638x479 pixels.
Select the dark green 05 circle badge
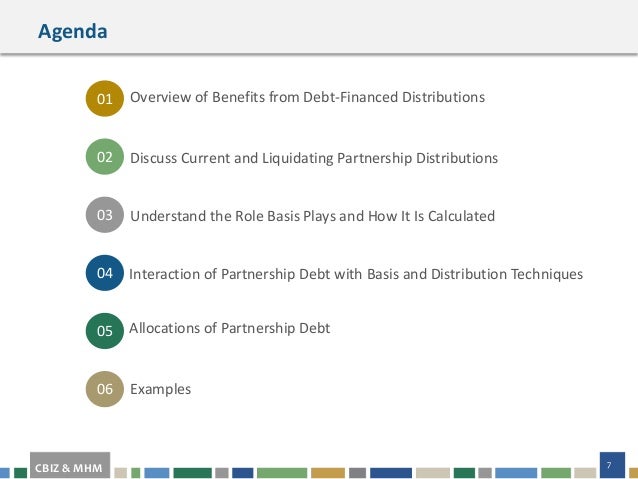click(105, 331)
